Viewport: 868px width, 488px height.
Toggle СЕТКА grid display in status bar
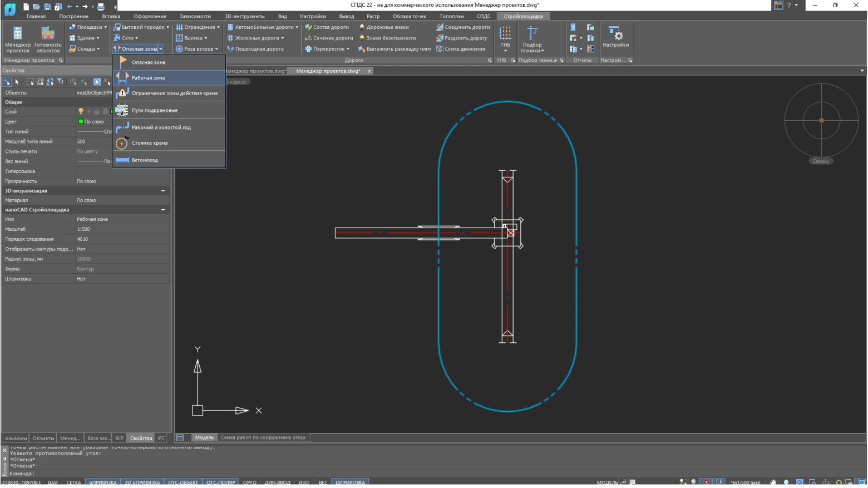[73, 482]
